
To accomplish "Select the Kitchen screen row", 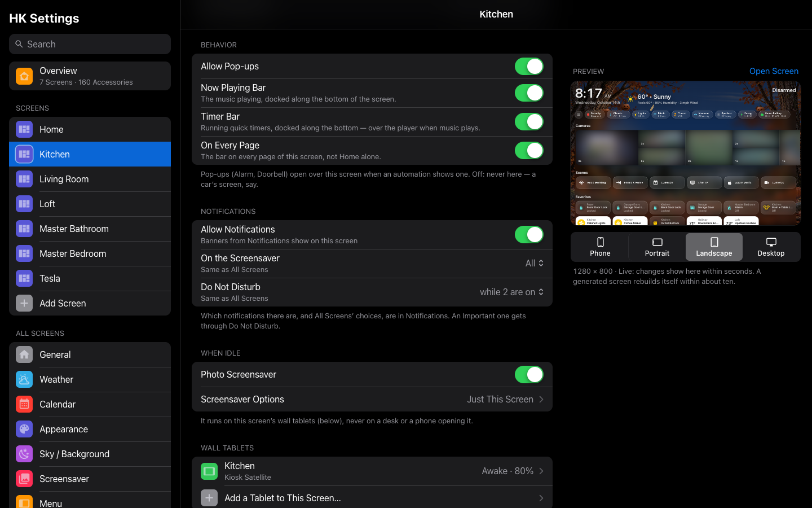I will (90, 154).
